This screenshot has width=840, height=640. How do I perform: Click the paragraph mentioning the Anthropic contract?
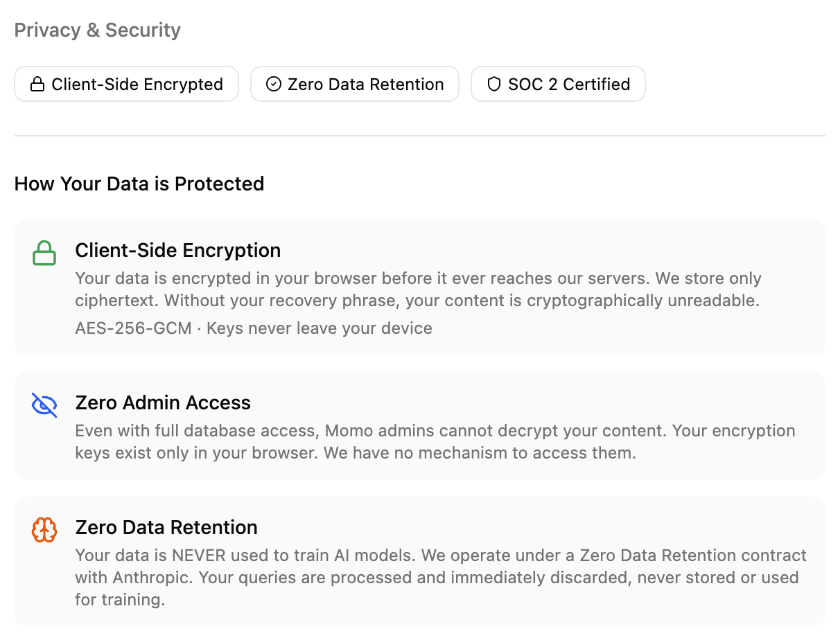(441, 577)
